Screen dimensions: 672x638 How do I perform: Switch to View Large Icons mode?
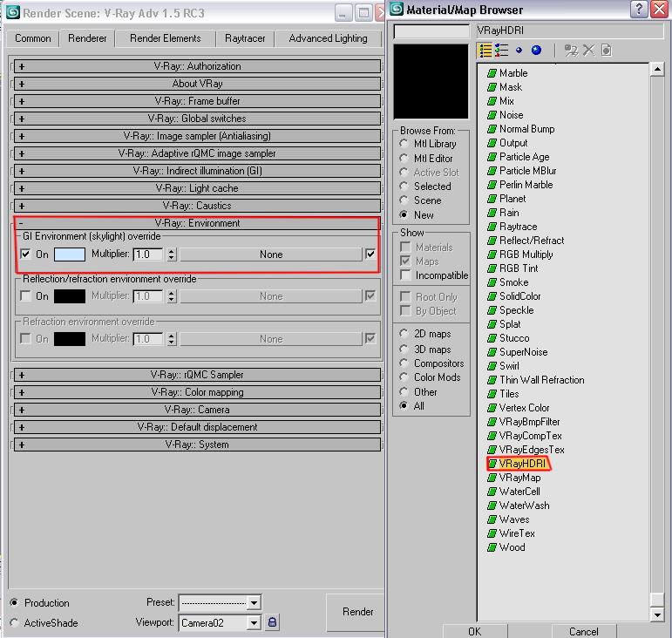click(536, 51)
